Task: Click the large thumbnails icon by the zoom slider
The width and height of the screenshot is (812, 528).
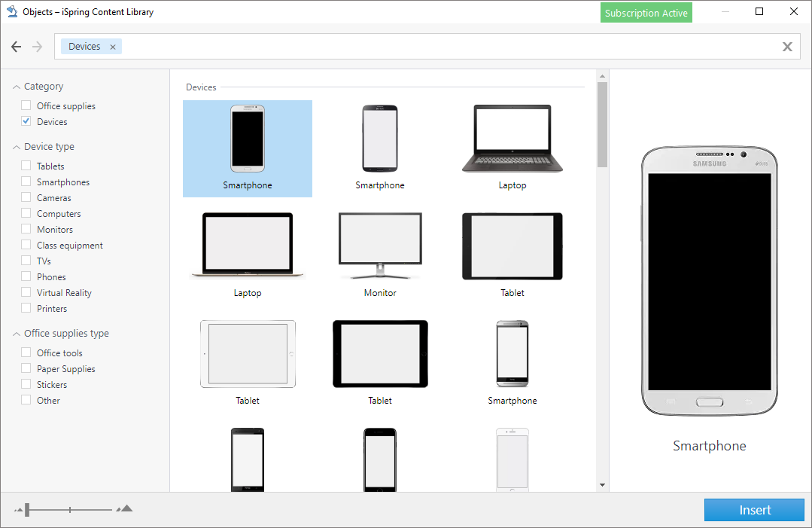Action: [x=125, y=509]
